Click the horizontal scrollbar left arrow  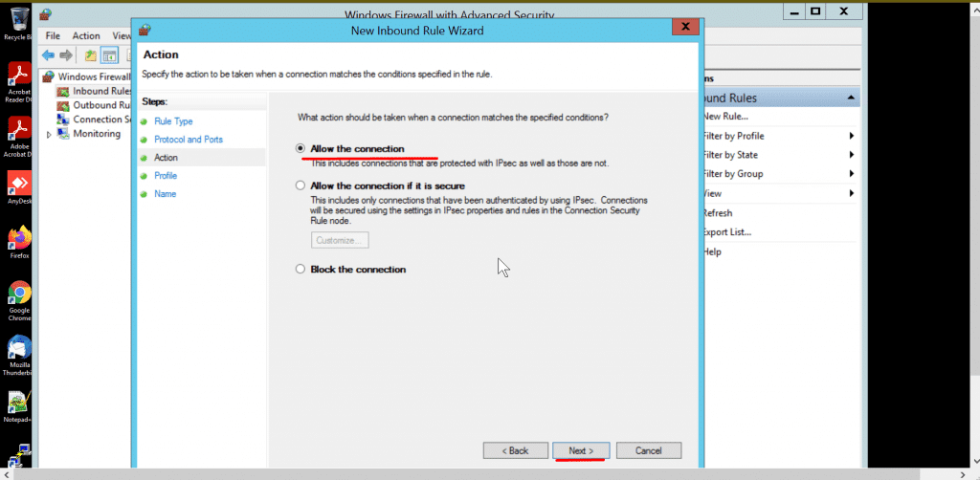6,474
